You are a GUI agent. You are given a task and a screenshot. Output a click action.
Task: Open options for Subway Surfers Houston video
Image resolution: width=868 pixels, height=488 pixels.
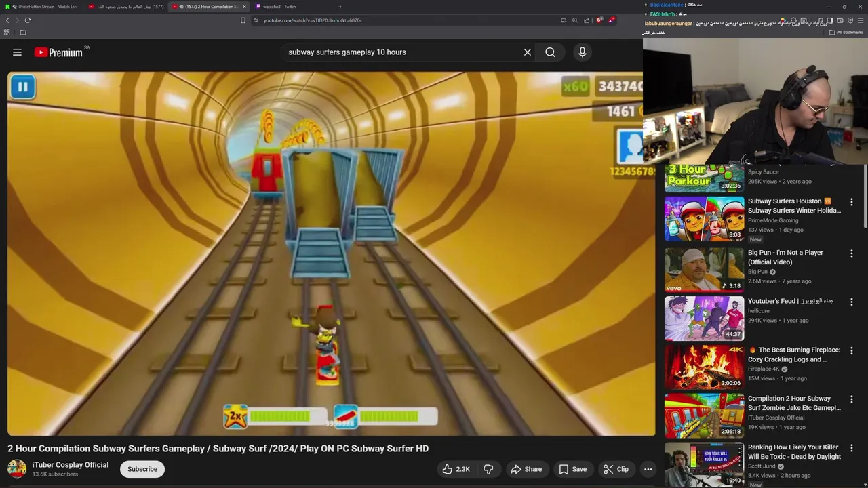[851, 202]
